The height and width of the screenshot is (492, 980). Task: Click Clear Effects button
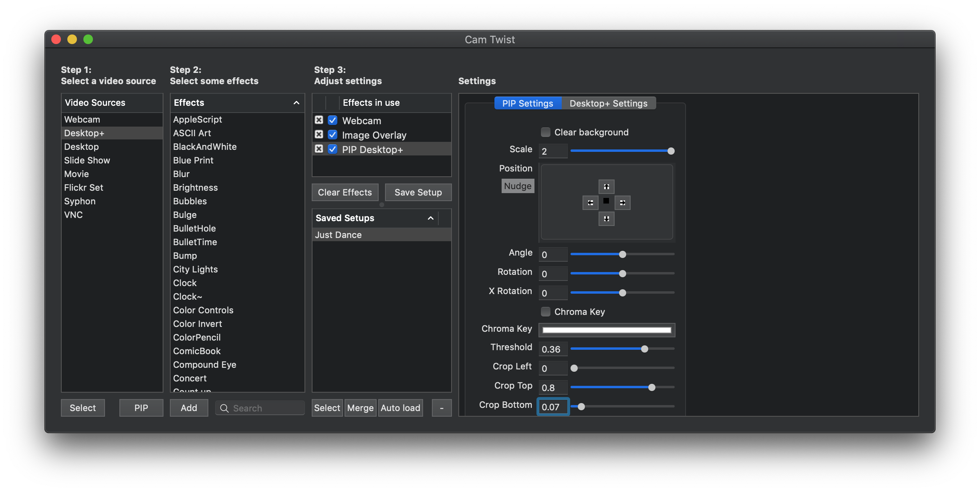pos(345,192)
